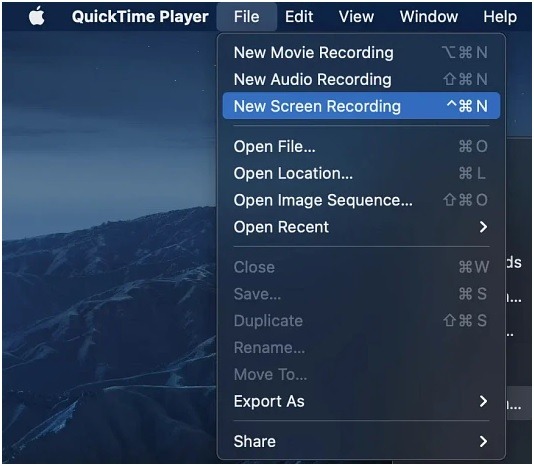534x466 pixels.
Task: Choose Open Location…
Action: click(x=361, y=173)
